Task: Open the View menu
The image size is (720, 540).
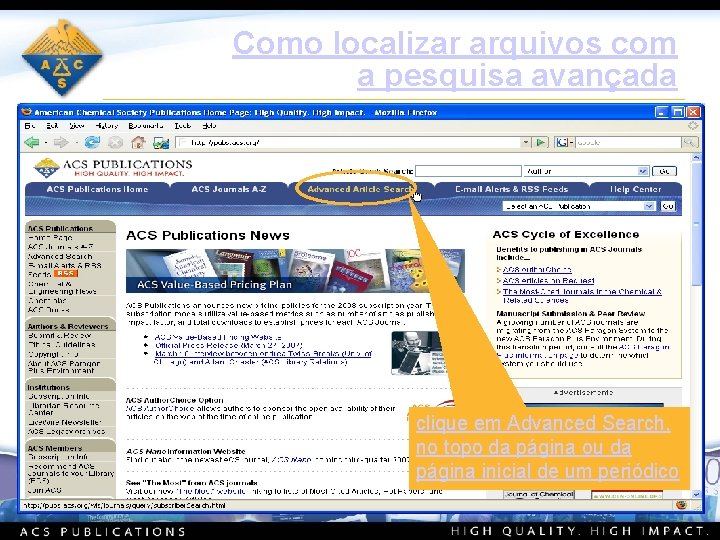Action: (77, 125)
